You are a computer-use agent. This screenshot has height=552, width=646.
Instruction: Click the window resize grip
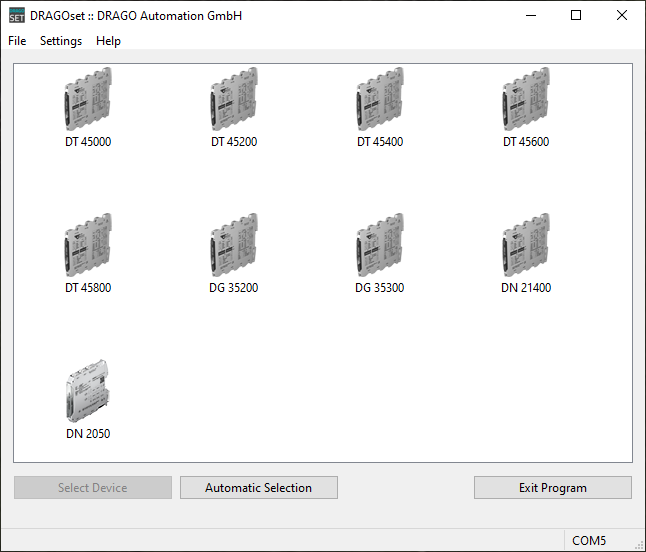tap(640, 545)
